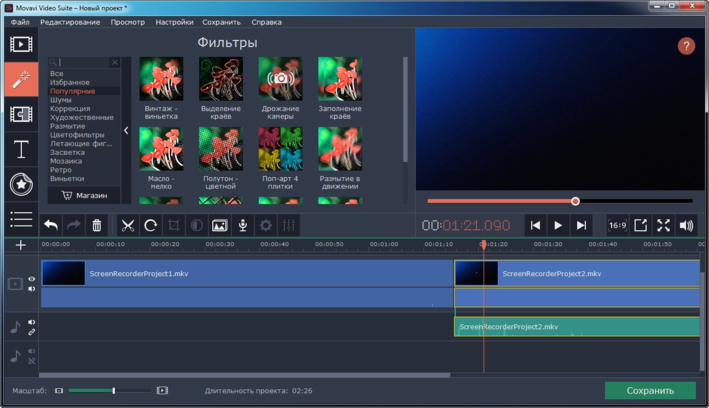Viewport: 709px width, 408px height.
Task: Mute the second audio track
Action: coord(32,351)
